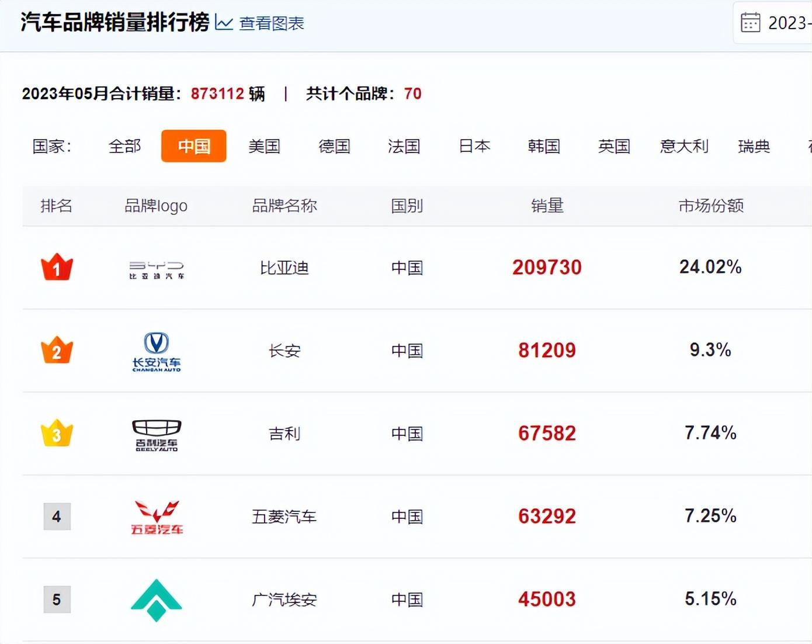Open brand name 五菱汽车

click(284, 517)
